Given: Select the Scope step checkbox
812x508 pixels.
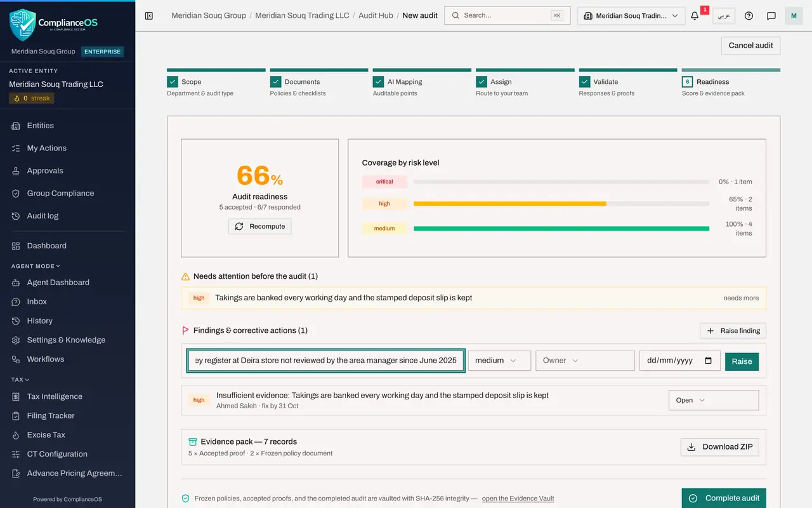Looking at the screenshot, I should click(x=173, y=82).
